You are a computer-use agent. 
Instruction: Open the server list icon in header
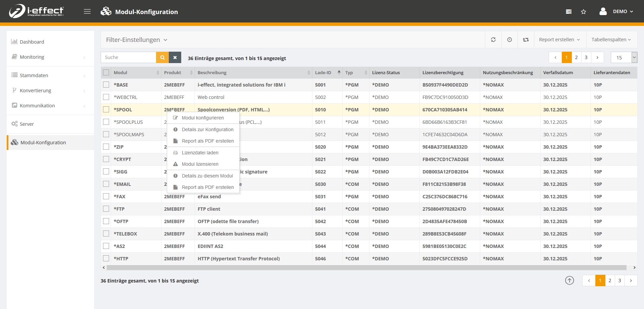[568, 12]
